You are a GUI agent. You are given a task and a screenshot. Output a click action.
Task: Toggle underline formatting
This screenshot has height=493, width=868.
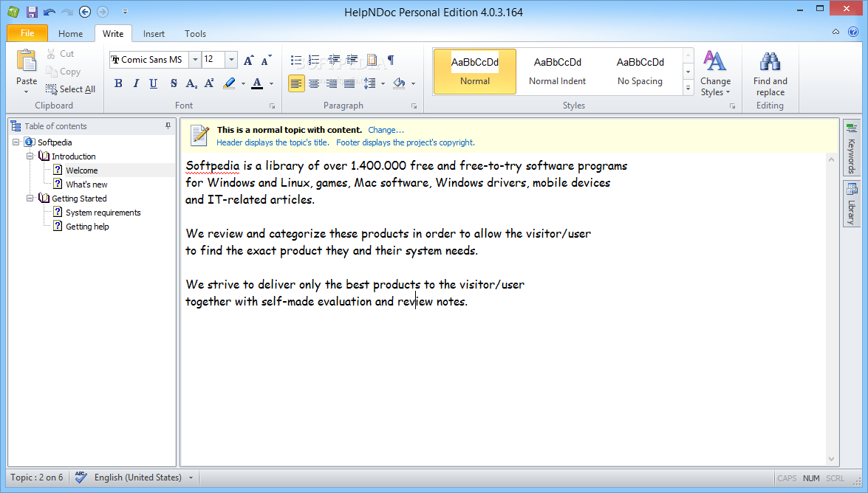154,83
